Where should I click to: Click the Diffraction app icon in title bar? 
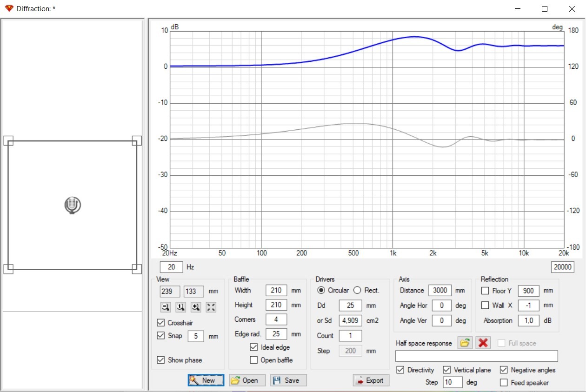tap(9, 8)
